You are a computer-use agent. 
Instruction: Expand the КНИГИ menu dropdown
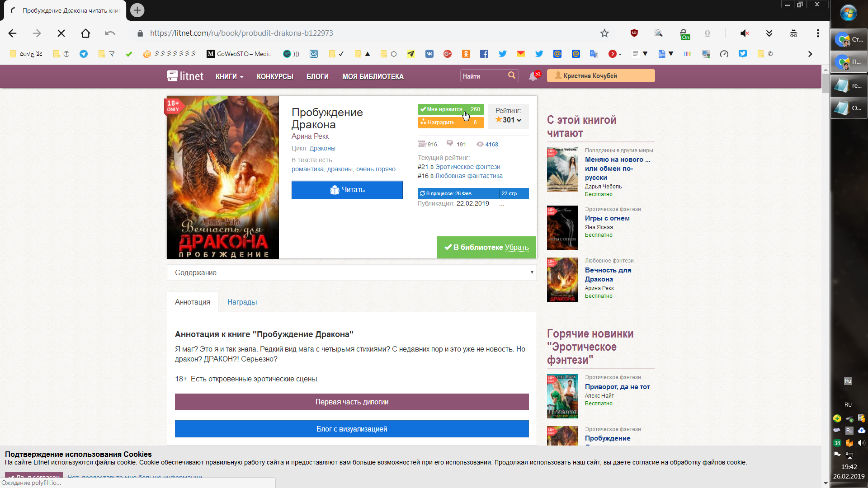(229, 76)
